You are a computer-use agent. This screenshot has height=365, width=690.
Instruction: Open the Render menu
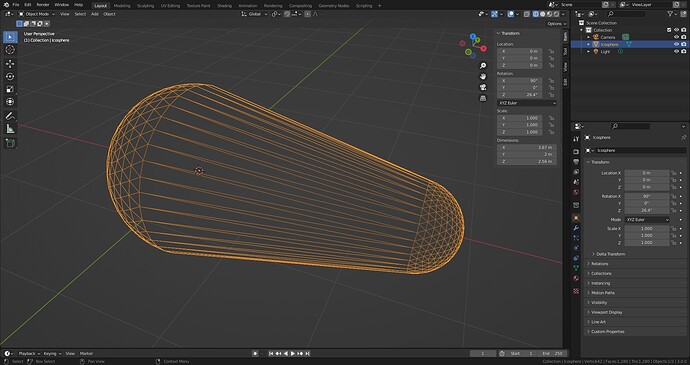coord(43,4)
